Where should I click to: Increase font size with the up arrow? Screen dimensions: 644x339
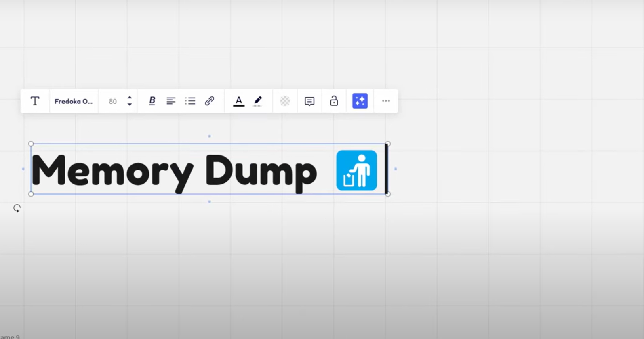tap(130, 98)
